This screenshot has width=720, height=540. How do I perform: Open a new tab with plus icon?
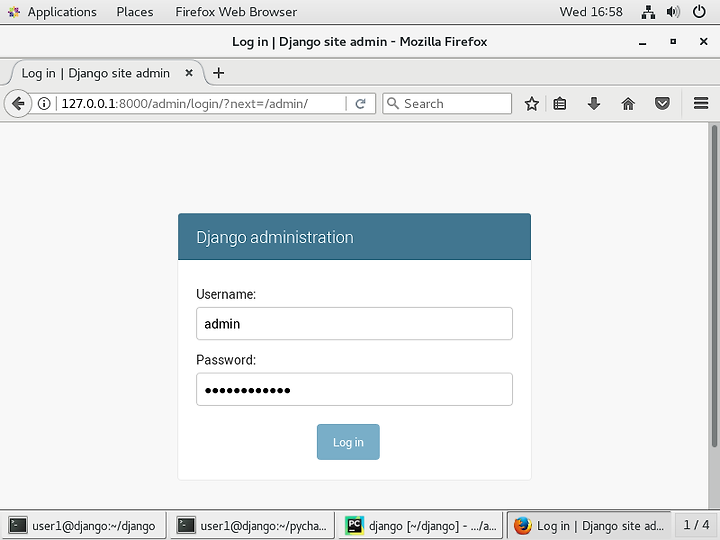pyautogui.click(x=219, y=73)
